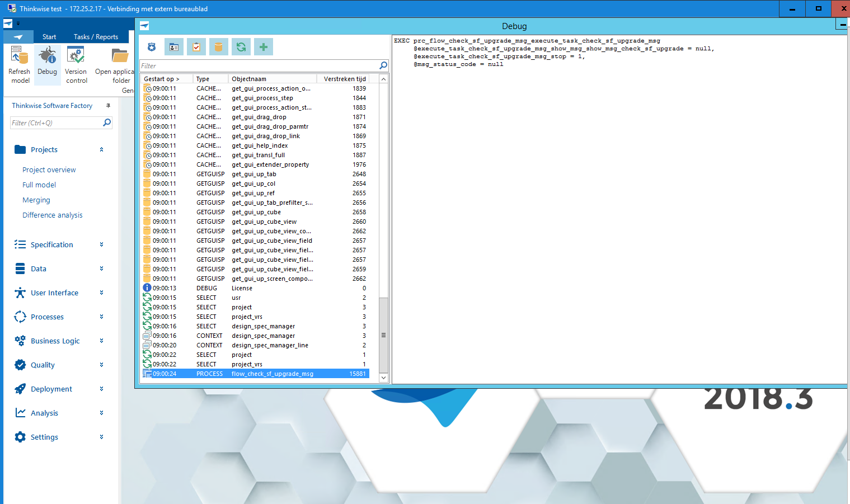Image resolution: width=850 pixels, height=504 pixels.
Task: Click the Settings gear icon in sidebar
Action: click(20, 437)
